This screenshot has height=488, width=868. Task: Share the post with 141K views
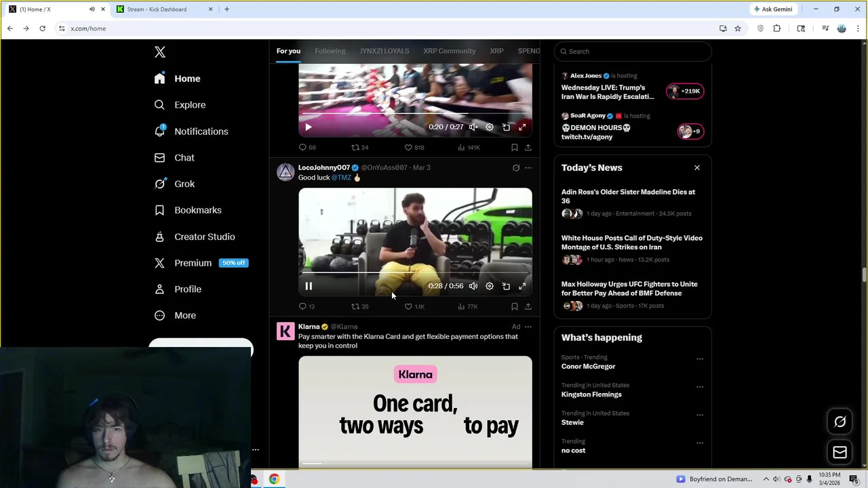(528, 147)
